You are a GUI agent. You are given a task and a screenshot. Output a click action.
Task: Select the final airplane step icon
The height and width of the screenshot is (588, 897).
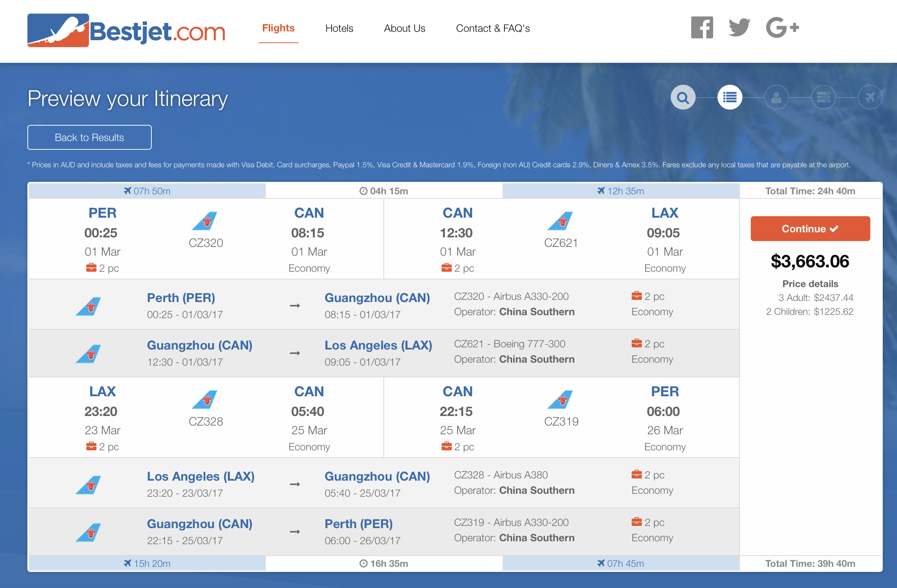point(870,98)
